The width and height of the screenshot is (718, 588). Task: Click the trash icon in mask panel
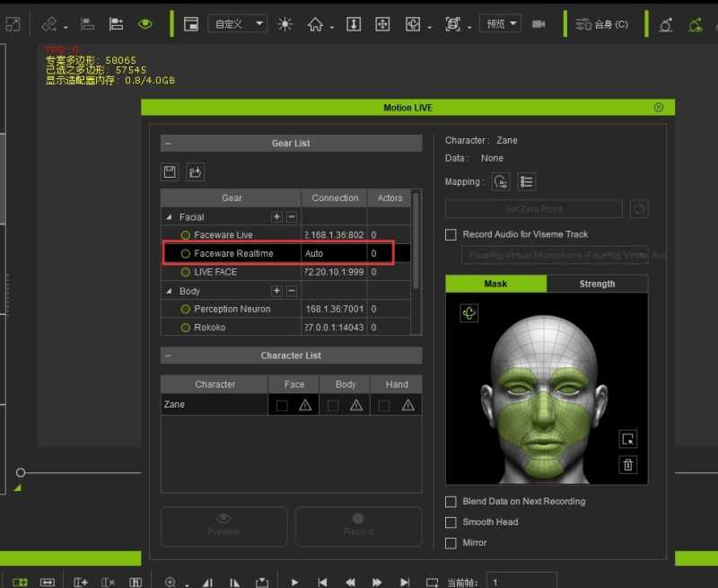pyautogui.click(x=628, y=464)
